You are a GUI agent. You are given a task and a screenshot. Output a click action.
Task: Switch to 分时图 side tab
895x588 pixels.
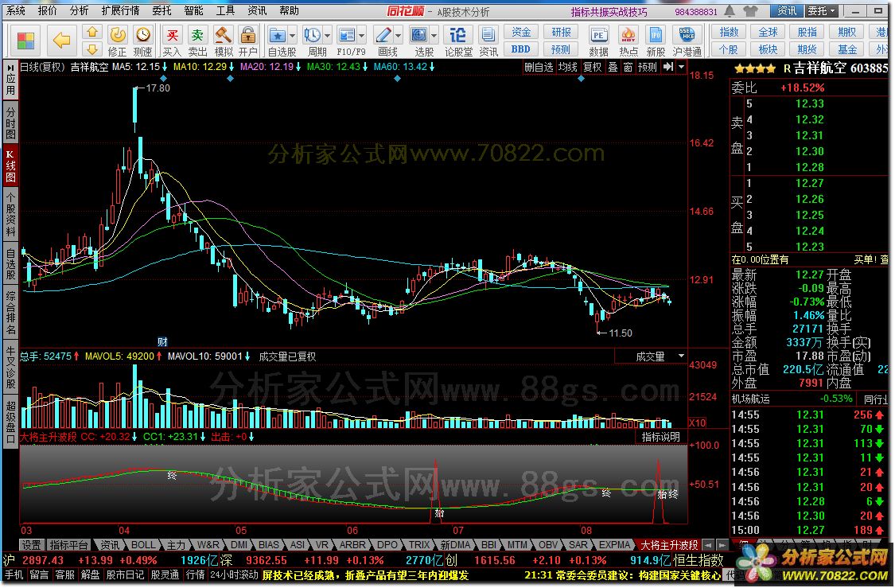(10, 122)
